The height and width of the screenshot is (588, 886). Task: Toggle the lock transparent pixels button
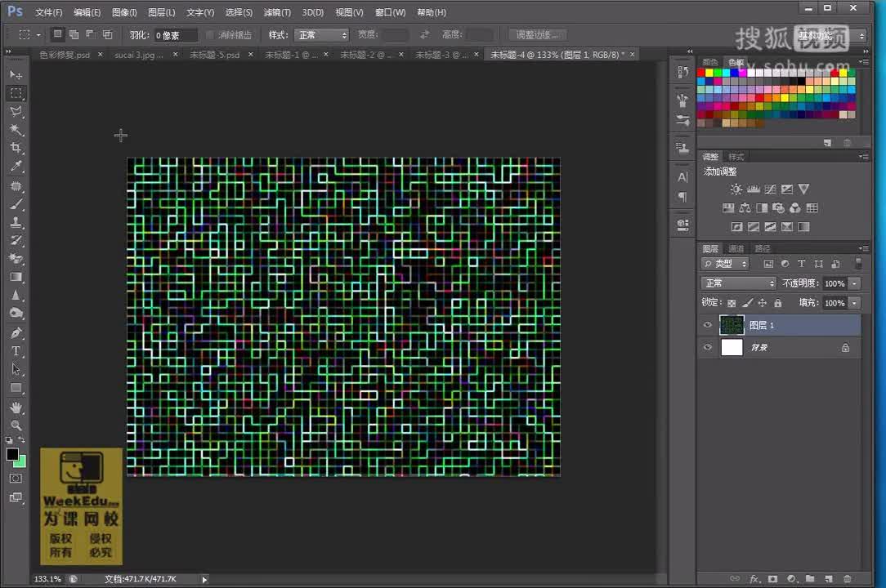pos(732,303)
